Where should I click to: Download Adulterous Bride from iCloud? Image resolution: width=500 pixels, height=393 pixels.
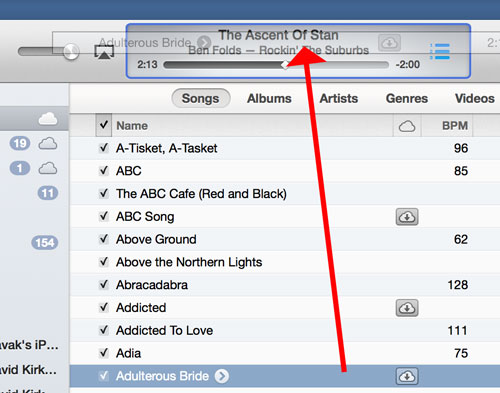pyautogui.click(x=407, y=376)
